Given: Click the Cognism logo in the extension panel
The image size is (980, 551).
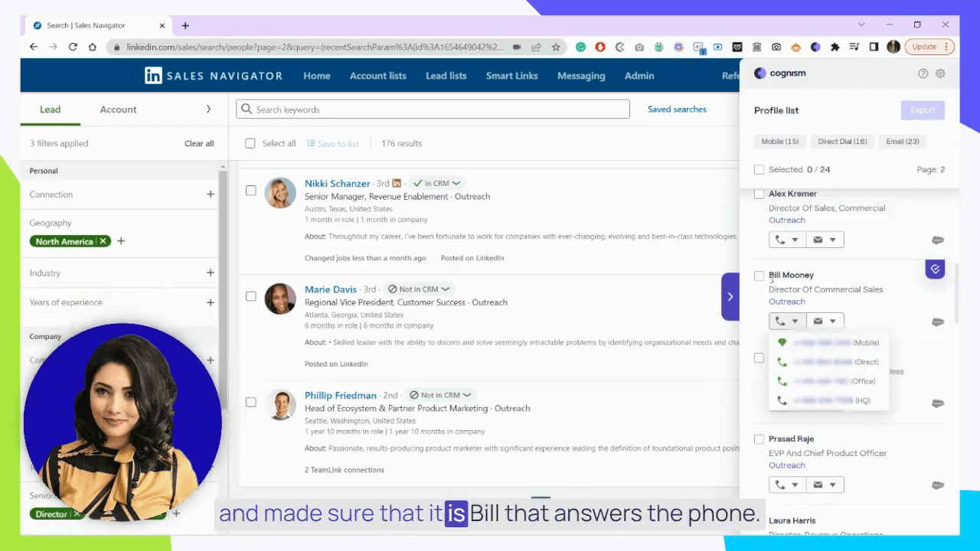Looking at the screenshot, I should coord(779,73).
